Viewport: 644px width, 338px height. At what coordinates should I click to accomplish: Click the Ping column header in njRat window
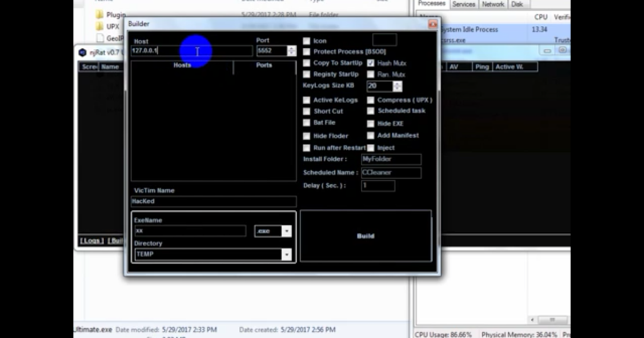coord(482,67)
